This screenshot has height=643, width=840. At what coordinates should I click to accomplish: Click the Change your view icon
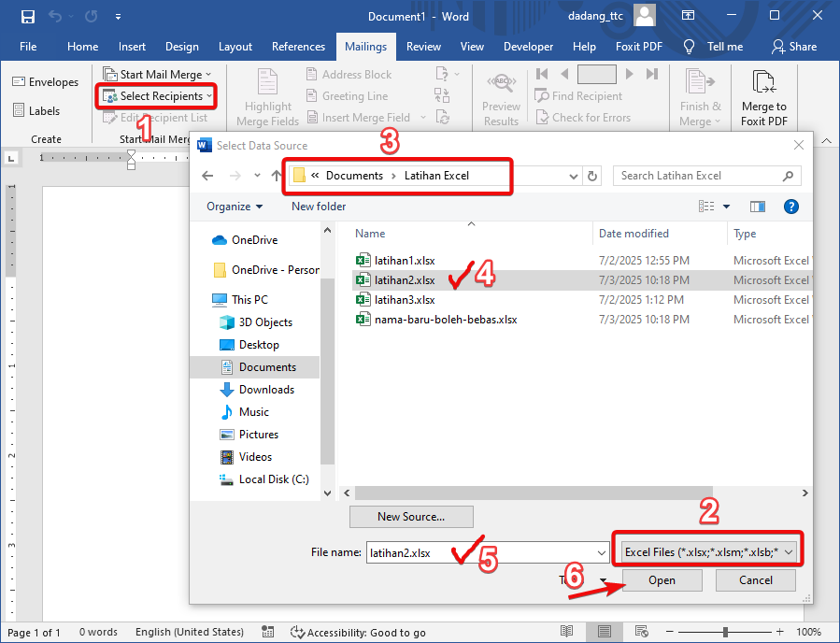pos(706,207)
